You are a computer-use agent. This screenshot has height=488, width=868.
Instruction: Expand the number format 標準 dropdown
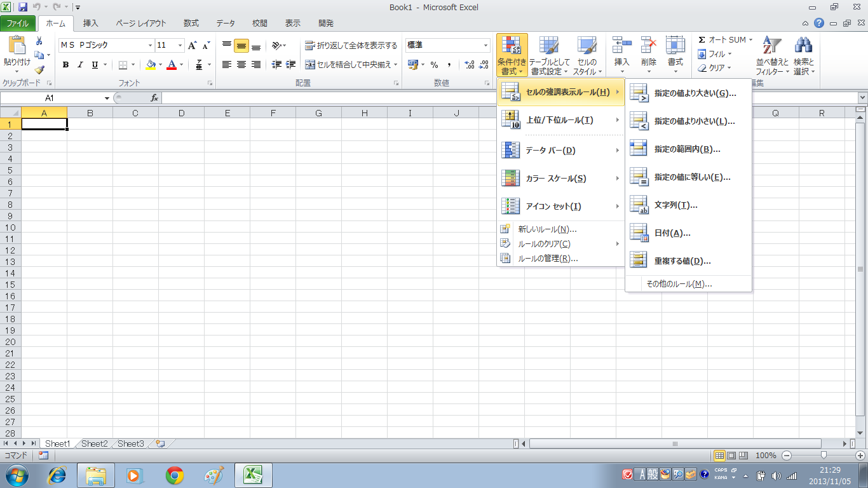pyautogui.click(x=486, y=46)
